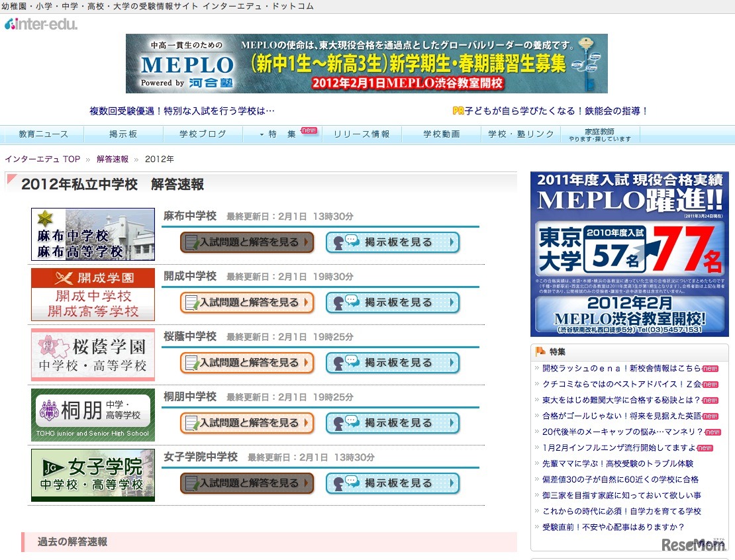Image resolution: width=735 pixels, height=560 pixels.
Task: Click the 桜蔭学園 cherry-blossom logo
Action: (92, 354)
